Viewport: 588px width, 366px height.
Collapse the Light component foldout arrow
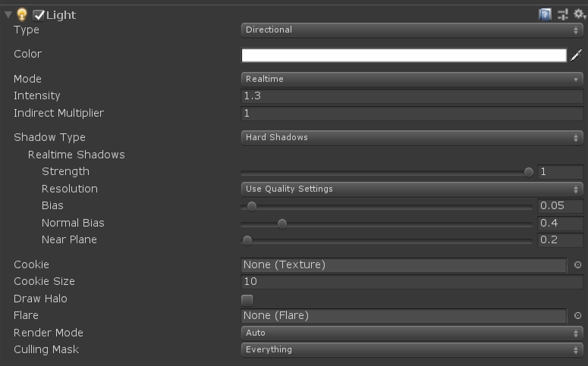point(8,14)
